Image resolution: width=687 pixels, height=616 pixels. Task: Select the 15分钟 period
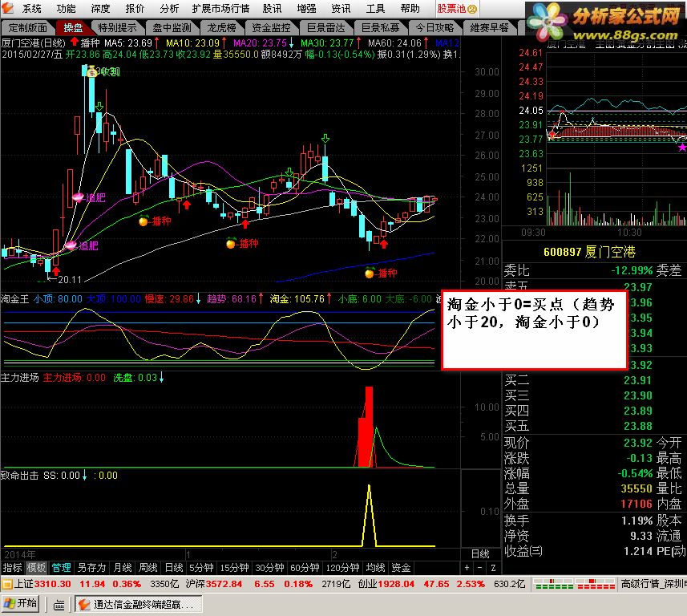[235, 567]
